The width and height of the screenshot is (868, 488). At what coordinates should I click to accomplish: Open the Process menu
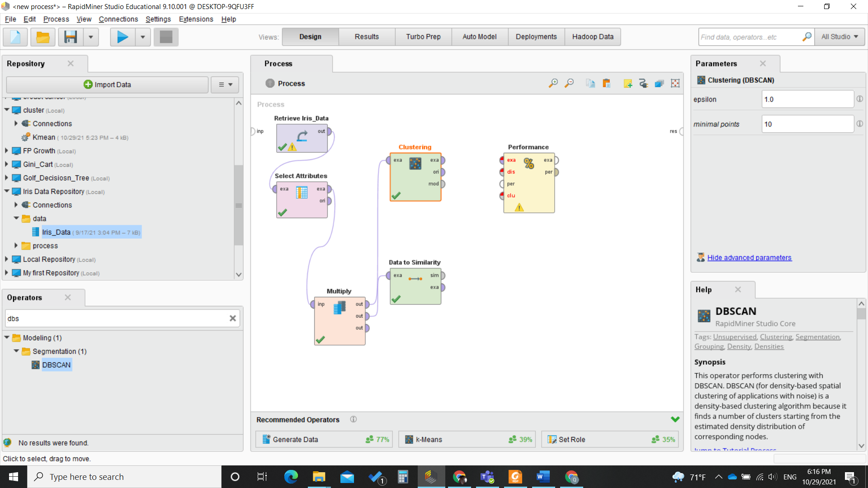pyautogui.click(x=56, y=19)
